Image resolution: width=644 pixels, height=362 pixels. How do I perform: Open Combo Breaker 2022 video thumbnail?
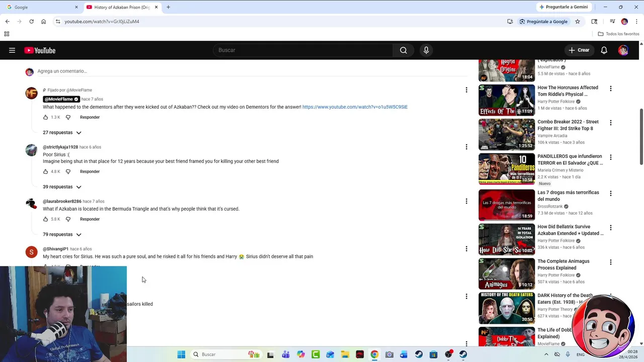(507, 134)
